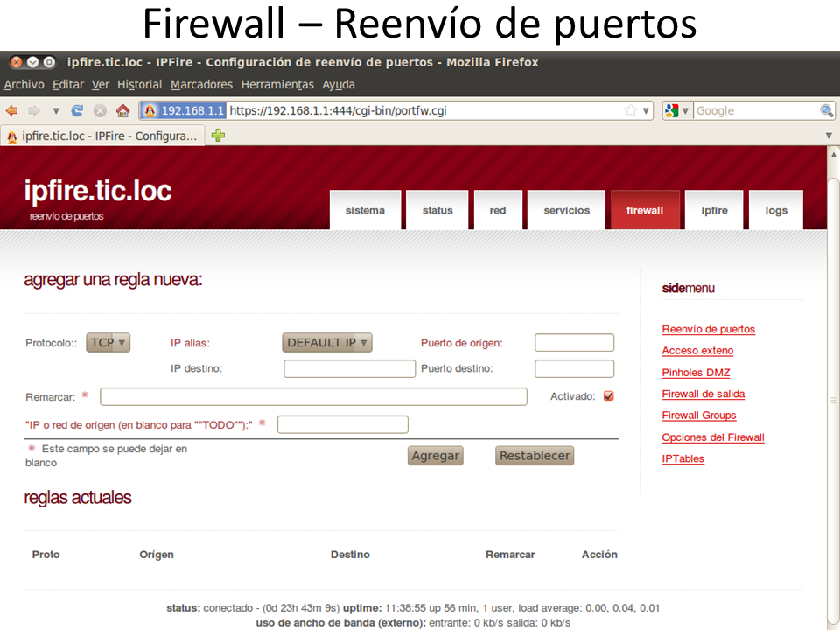Open a new tab with plus icon
Screen dimensions: 840x630
218,136
